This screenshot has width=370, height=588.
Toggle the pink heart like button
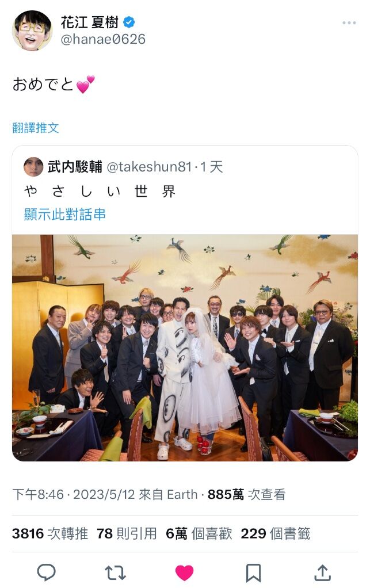click(x=185, y=572)
